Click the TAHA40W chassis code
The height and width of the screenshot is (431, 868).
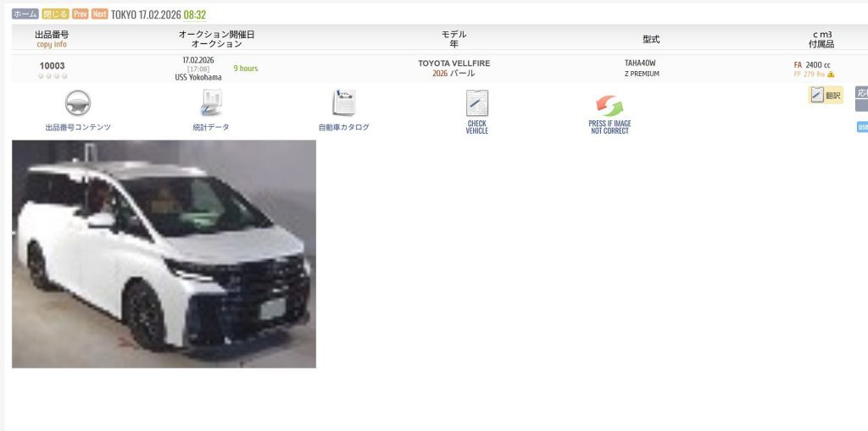click(640, 63)
